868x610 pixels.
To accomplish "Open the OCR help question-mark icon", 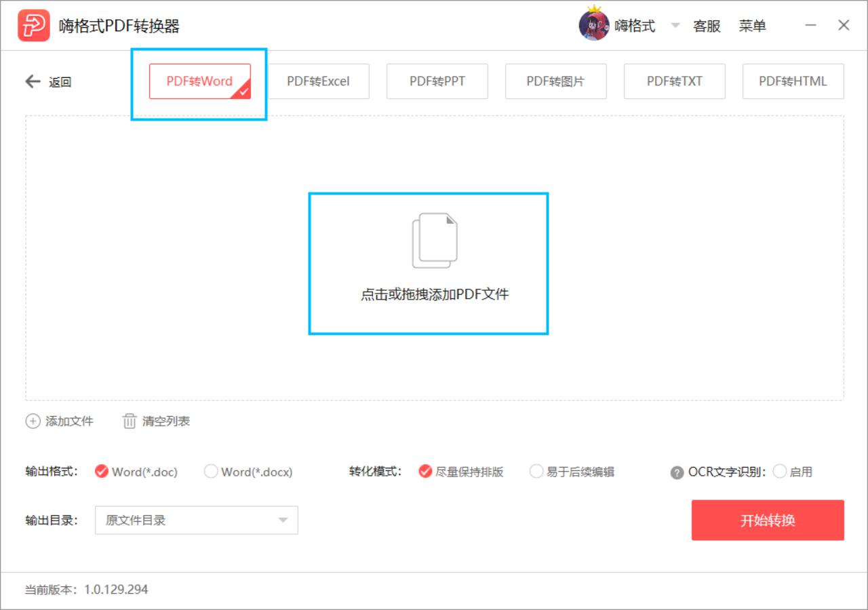I will tap(677, 472).
